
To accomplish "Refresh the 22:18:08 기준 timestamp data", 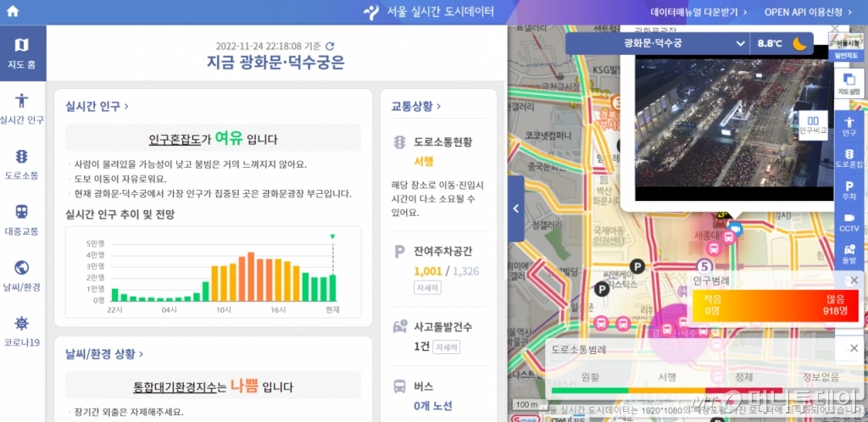I will [331, 47].
